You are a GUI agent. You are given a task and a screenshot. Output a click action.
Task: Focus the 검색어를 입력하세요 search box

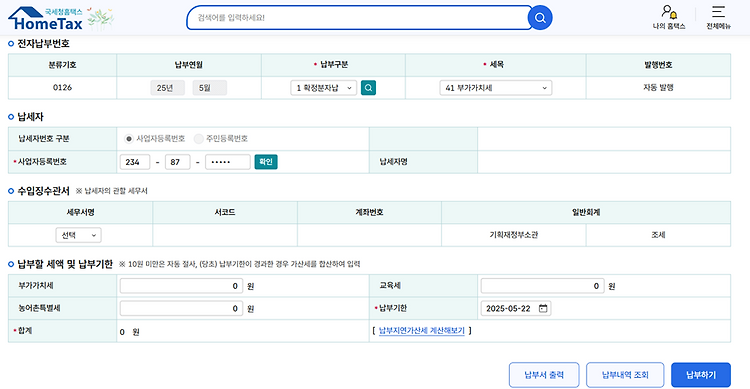[x=359, y=18]
